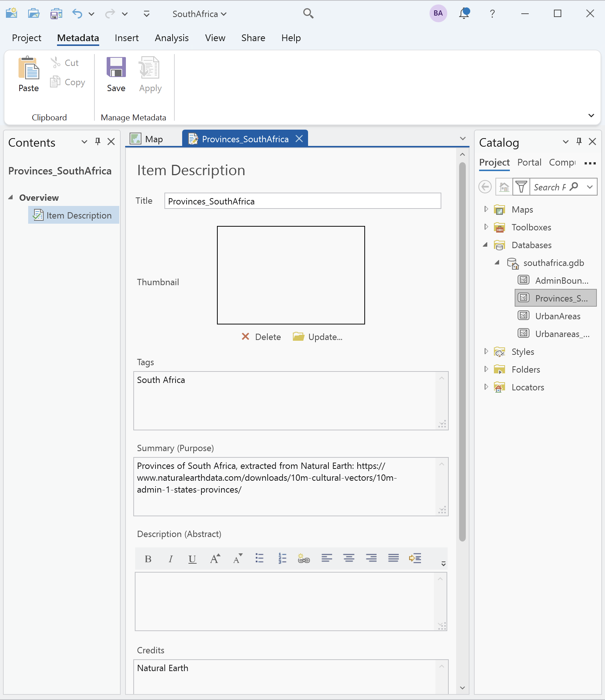Viewport: 605px width, 700px height.
Task: Expand the Maps node in Catalog
Action: tap(486, 209)
